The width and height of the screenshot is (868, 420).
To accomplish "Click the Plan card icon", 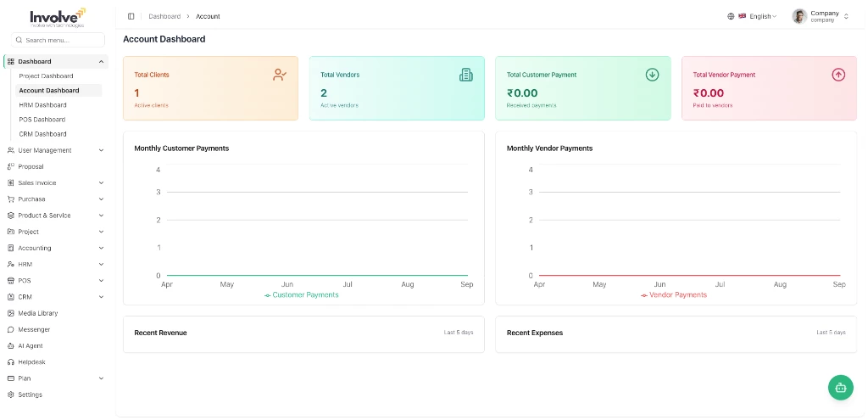I will (x=10, y=378).
